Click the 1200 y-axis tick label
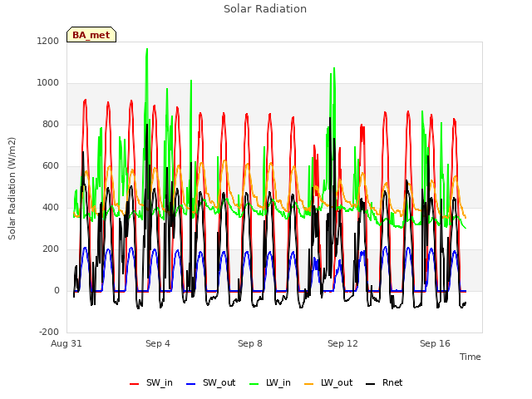Screen dimensions: 532x399 pyautogui.click(x=48, y=42)
